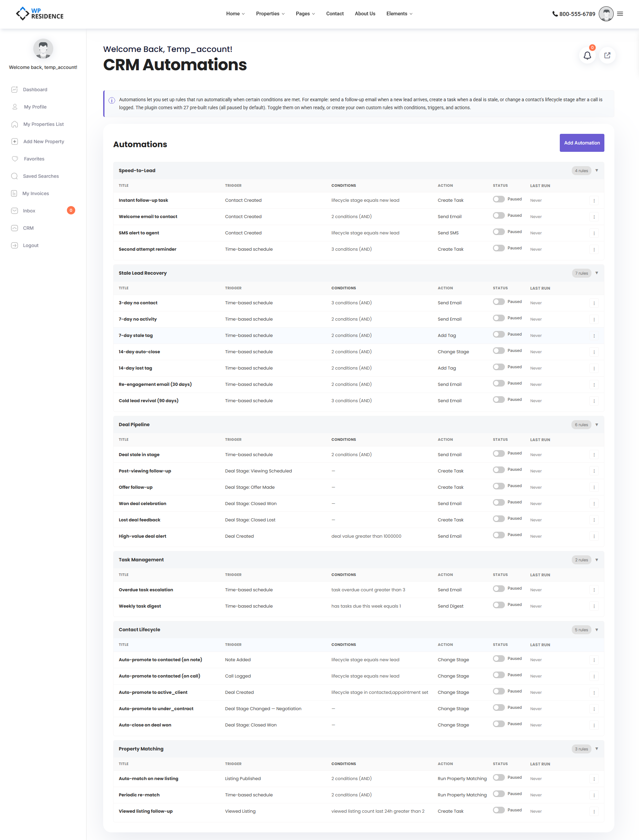Click the Logout icon in sidebar

14,245
